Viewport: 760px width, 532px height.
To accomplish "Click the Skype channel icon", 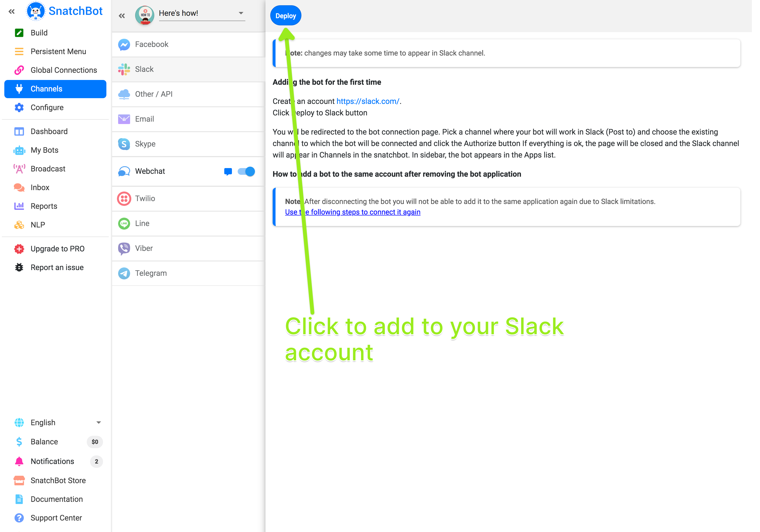I will [124, 144].
